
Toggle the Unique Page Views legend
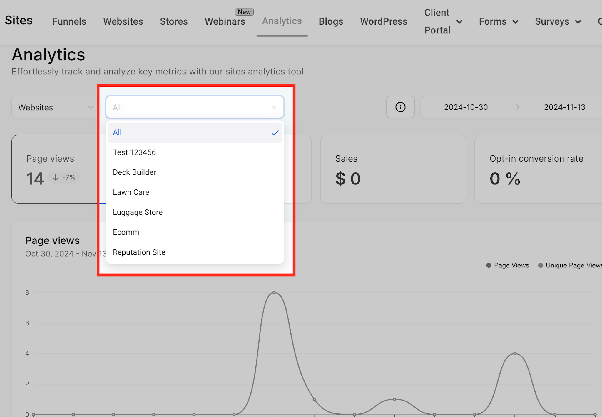click(x=570, y=265)
